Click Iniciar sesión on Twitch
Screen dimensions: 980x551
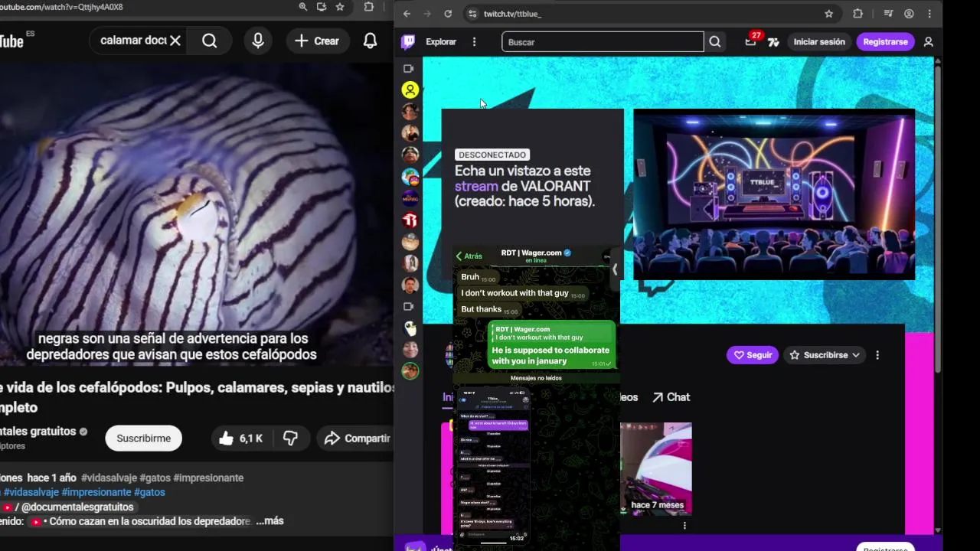point(819,42)
